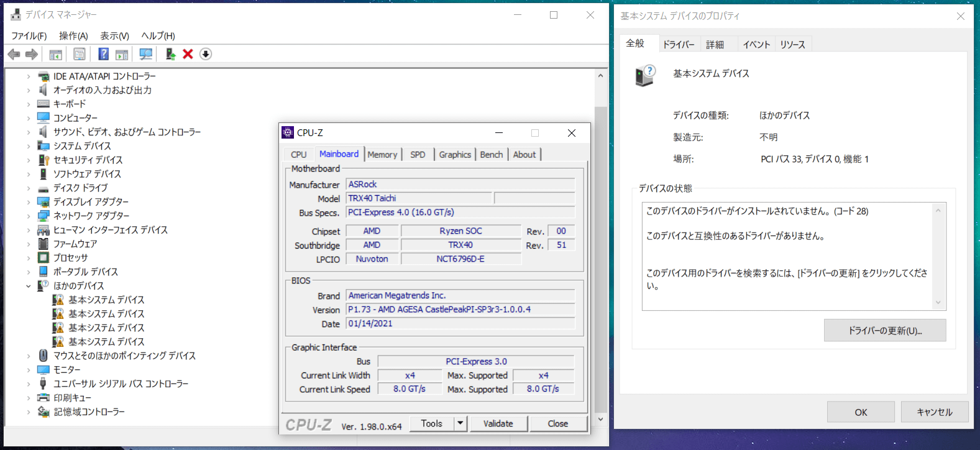Click the Validate button in CPU-Z

tap(498, 423)
